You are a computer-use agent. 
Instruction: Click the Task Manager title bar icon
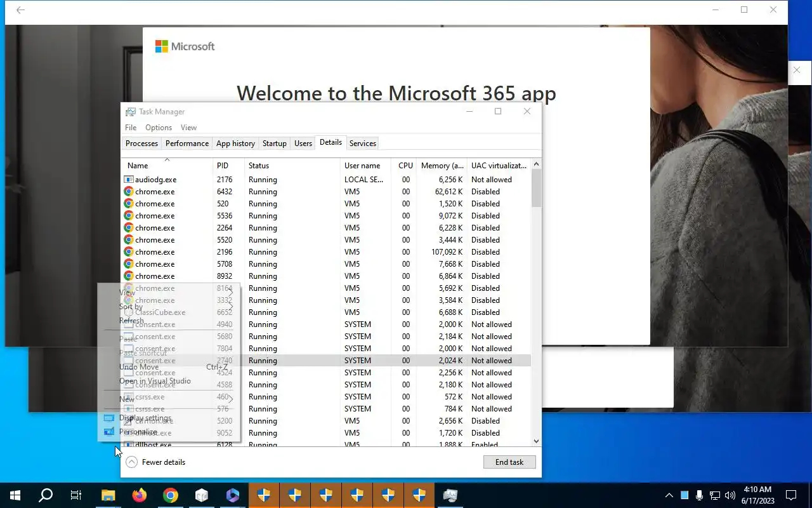(130, 112)
